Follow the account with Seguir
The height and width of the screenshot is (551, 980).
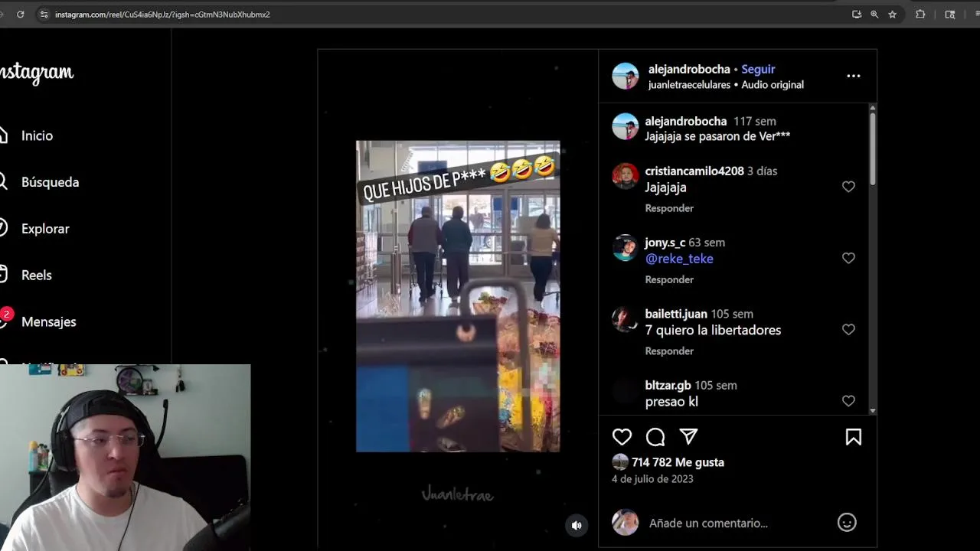[758, 69]
